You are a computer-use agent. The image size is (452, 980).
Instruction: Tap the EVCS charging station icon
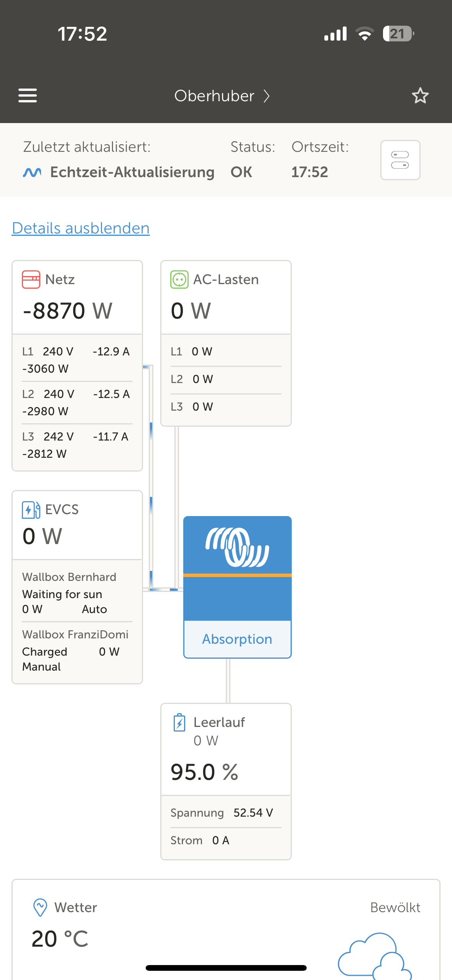tap(31, 510)
